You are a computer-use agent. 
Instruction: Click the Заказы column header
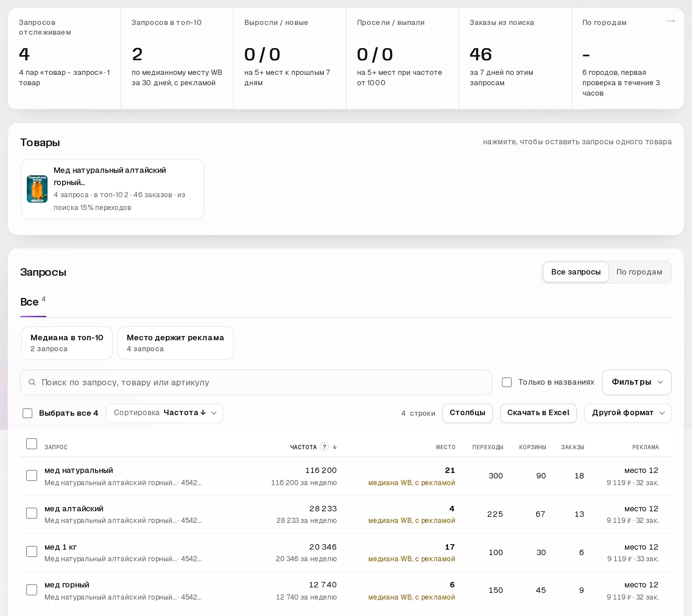tap(572, 447)
